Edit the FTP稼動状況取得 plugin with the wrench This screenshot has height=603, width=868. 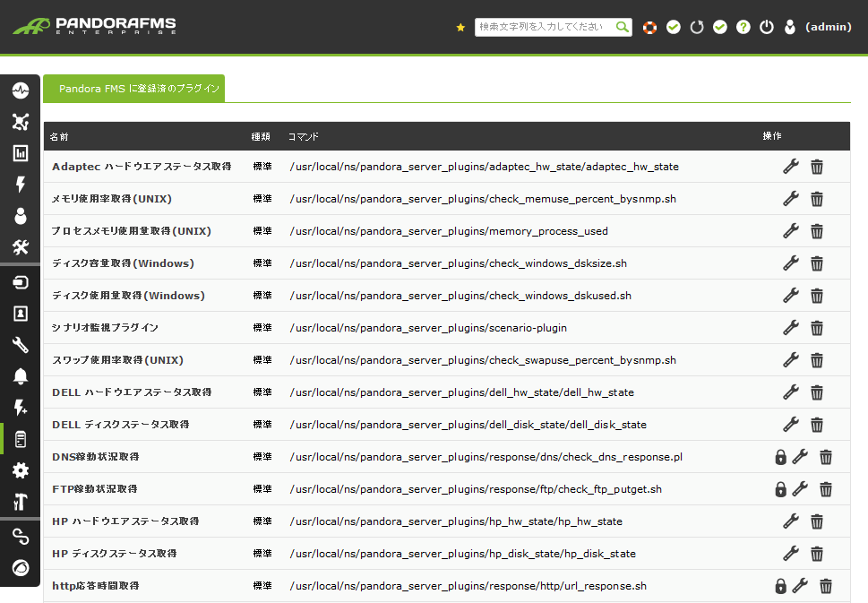pos(800,488)
